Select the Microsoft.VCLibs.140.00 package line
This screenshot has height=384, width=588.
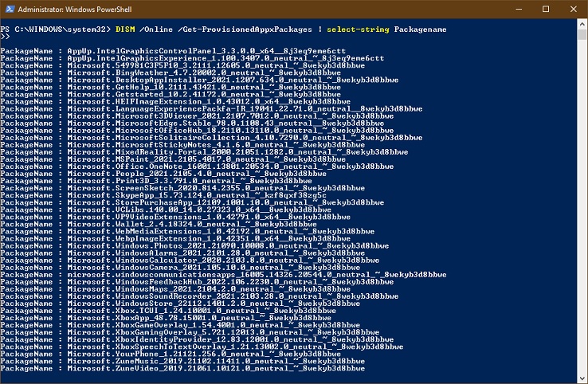coord(166,210)
